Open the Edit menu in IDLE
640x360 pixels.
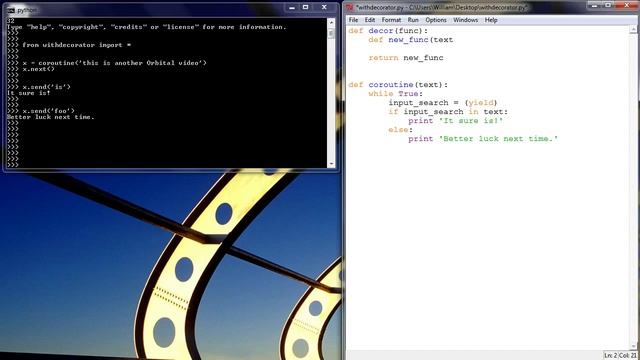[369, 20]
